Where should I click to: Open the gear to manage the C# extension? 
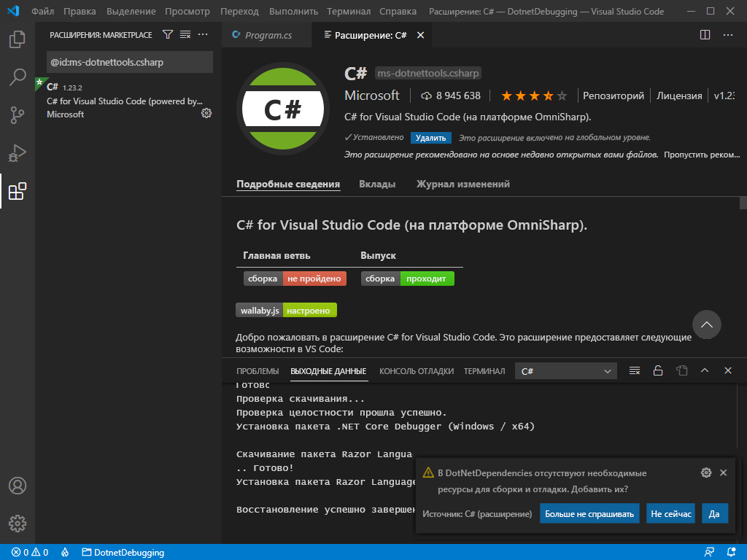click(206, 113)
